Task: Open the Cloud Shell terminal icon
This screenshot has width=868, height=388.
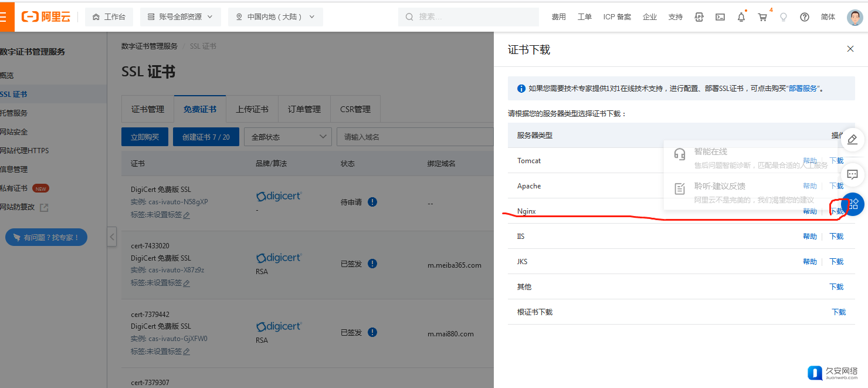Action: click(720, 17)
